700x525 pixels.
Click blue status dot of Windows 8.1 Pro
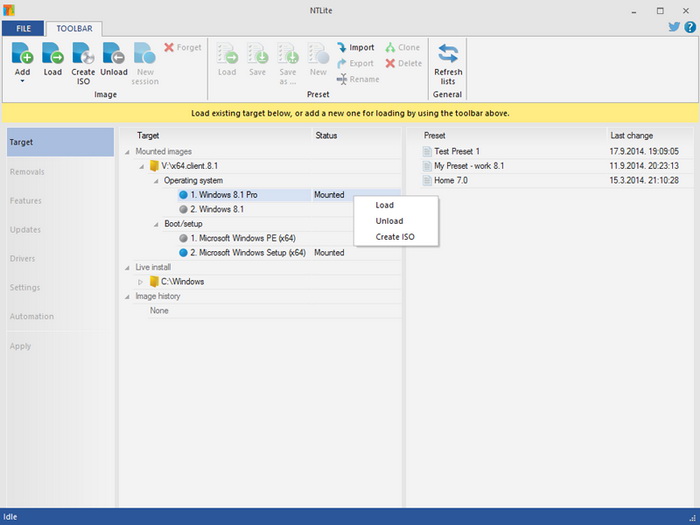point(183,195)
